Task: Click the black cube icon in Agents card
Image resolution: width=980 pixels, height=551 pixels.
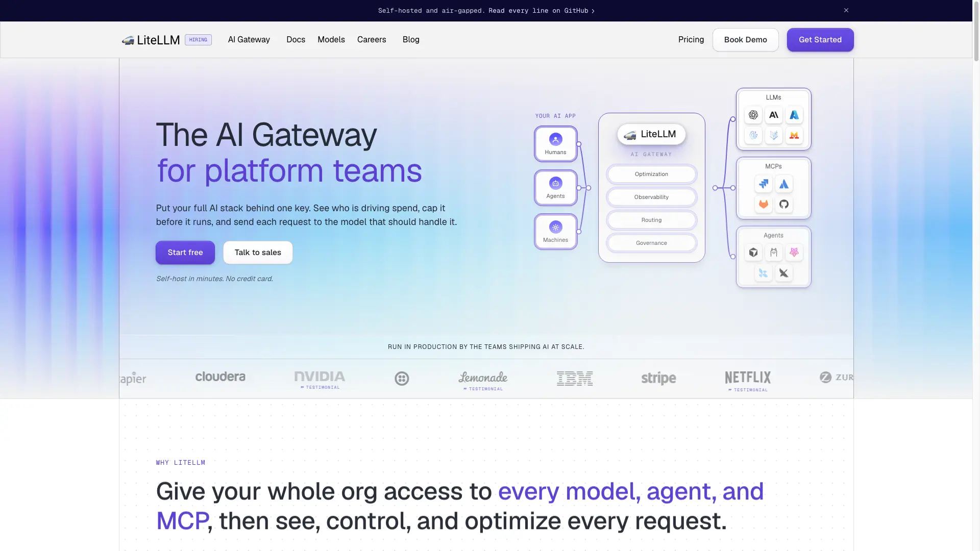Action: 753,252
